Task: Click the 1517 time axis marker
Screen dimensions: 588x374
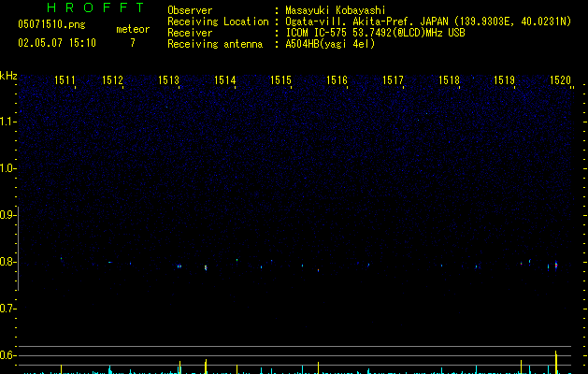Action: pyautogui.click(x=393, y=80)
